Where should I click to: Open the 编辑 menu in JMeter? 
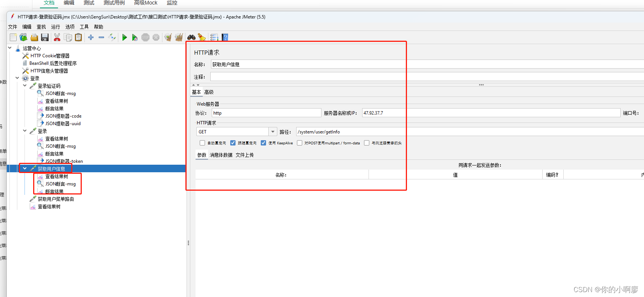click(27, 27)
